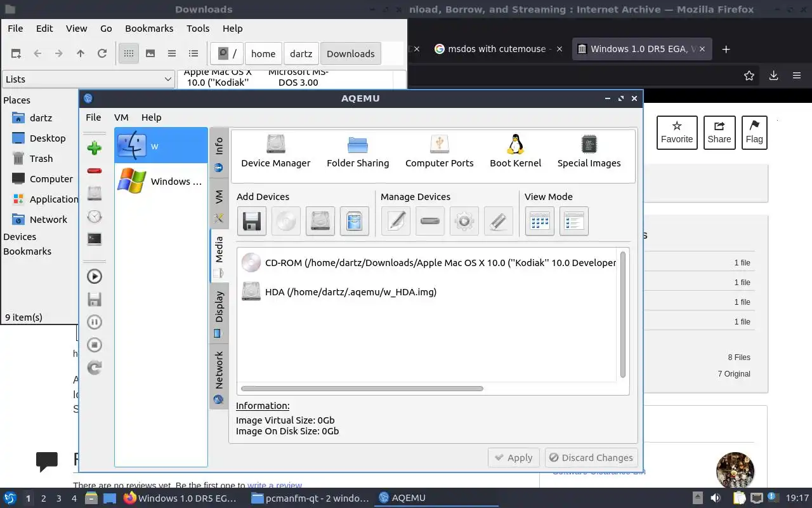Click the clock icon in AQEMU left toolbar
This screenshot has height=508, width=812.
tap(95, 217)
